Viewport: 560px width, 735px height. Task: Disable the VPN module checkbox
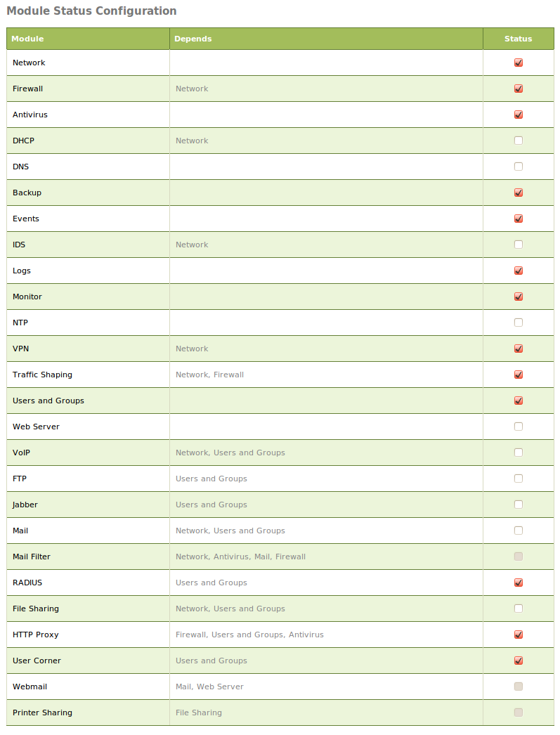tap(519, 349)
